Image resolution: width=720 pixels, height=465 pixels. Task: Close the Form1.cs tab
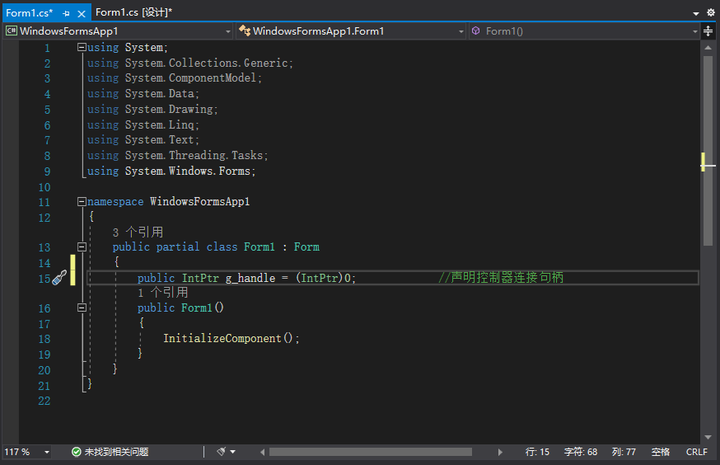[81, 13]
